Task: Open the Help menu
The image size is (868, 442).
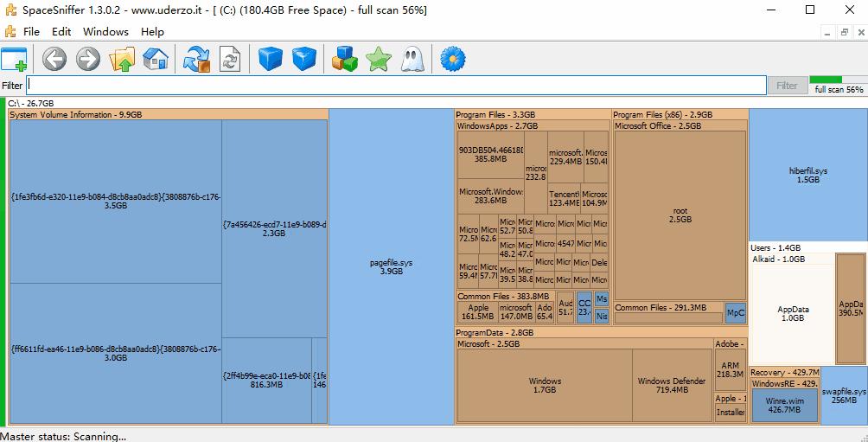Action: (x=152, y=31)
